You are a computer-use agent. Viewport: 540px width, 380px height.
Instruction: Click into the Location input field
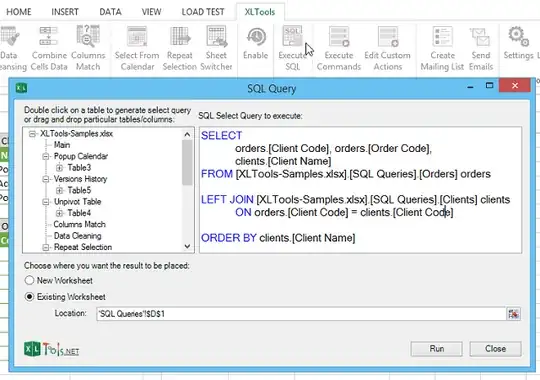point(301,314)
